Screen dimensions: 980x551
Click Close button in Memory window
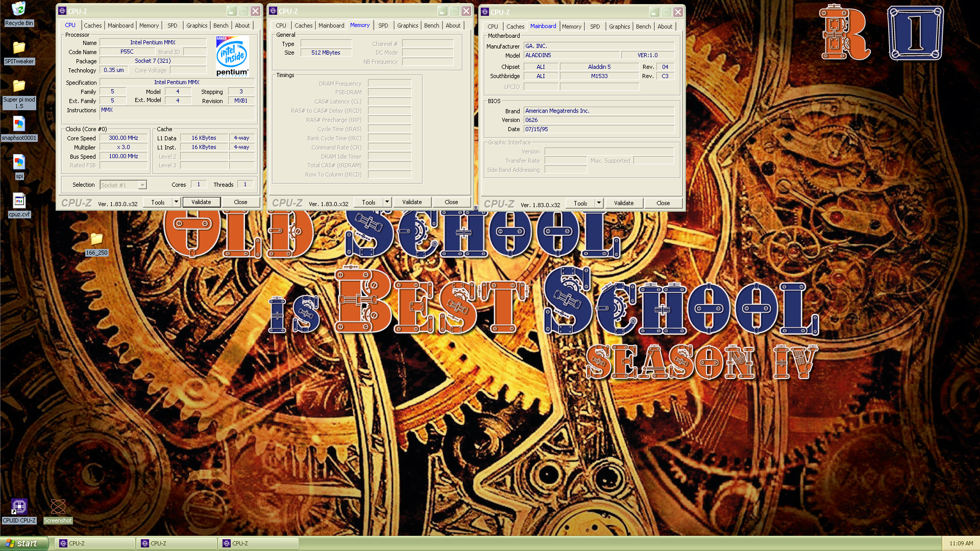click(x=451, y=202)
